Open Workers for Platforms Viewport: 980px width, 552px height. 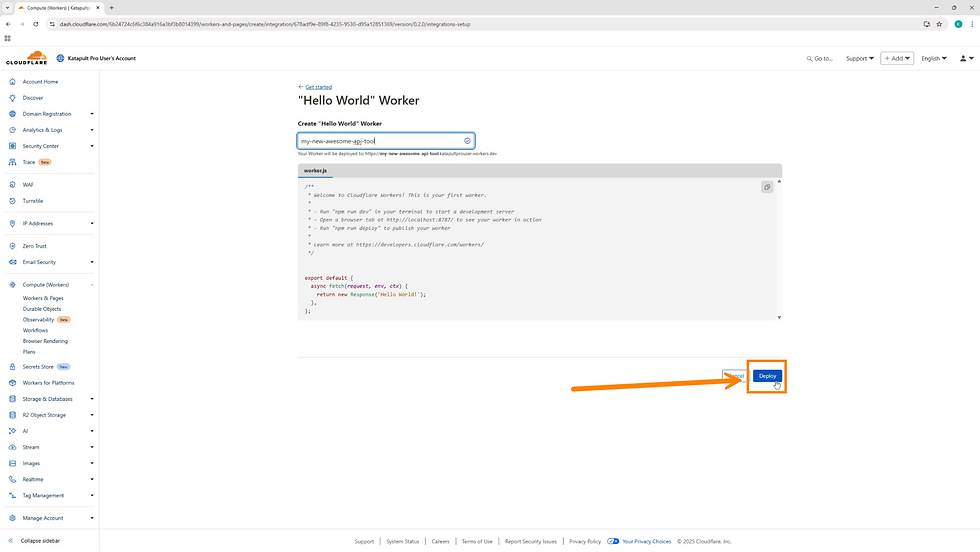pos(48,383)
